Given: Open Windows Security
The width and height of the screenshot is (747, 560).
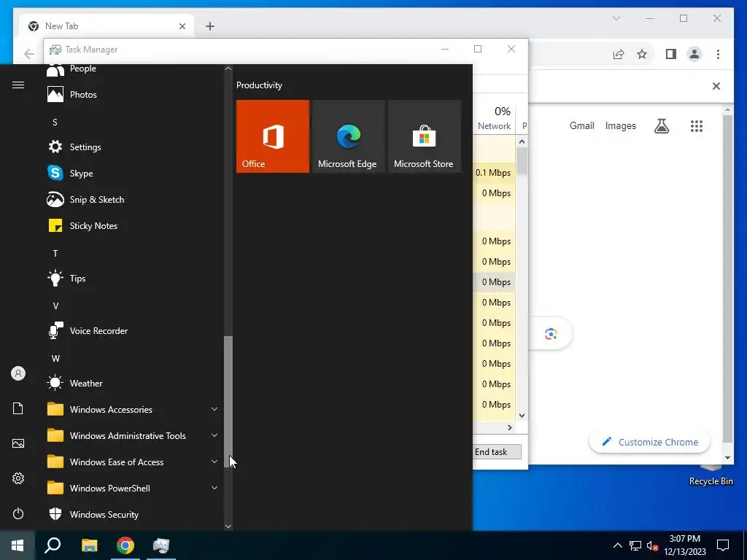Looking at the screenshot, I should coord(131,514).
